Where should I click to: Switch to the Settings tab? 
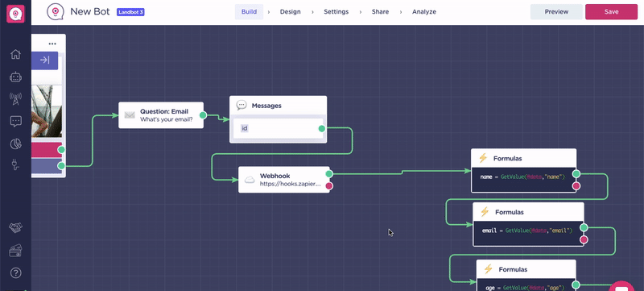click(336, 12)
